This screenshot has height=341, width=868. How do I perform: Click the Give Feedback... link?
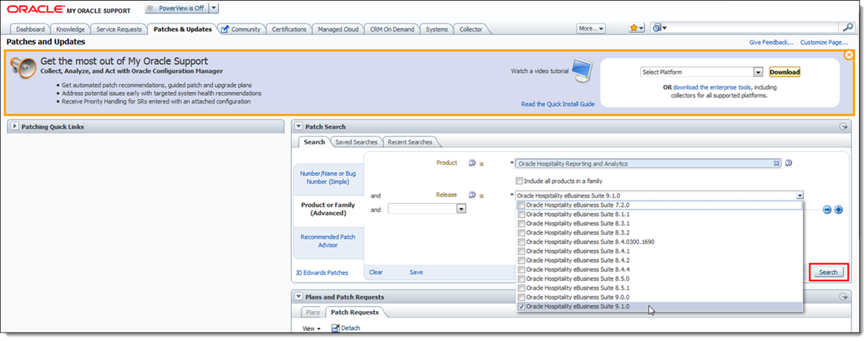pos(771,42)
